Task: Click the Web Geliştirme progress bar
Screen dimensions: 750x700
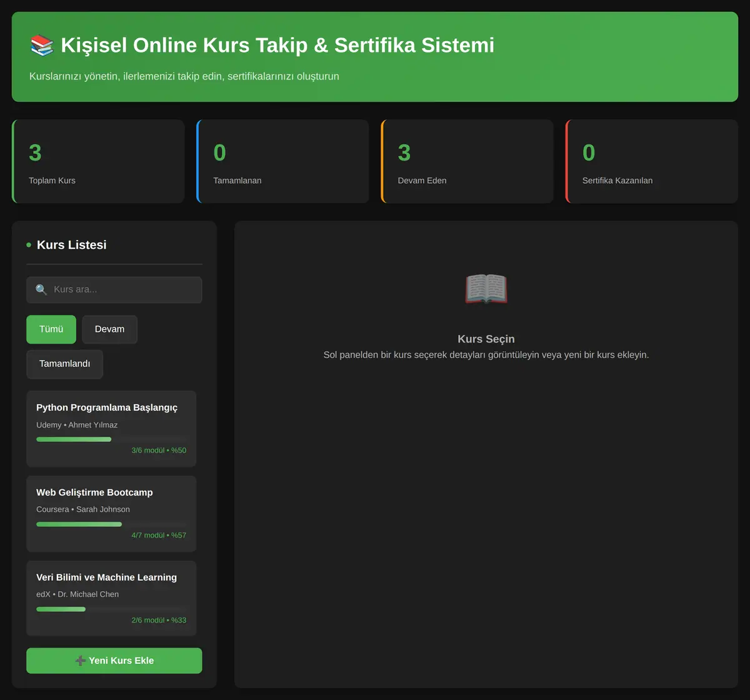Action: [111, 524]
